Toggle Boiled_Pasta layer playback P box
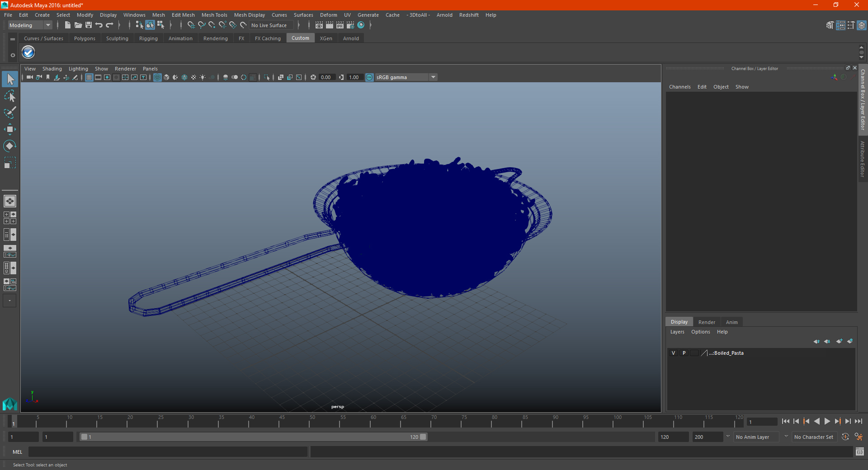868x470 pixels. click(684, 353)
